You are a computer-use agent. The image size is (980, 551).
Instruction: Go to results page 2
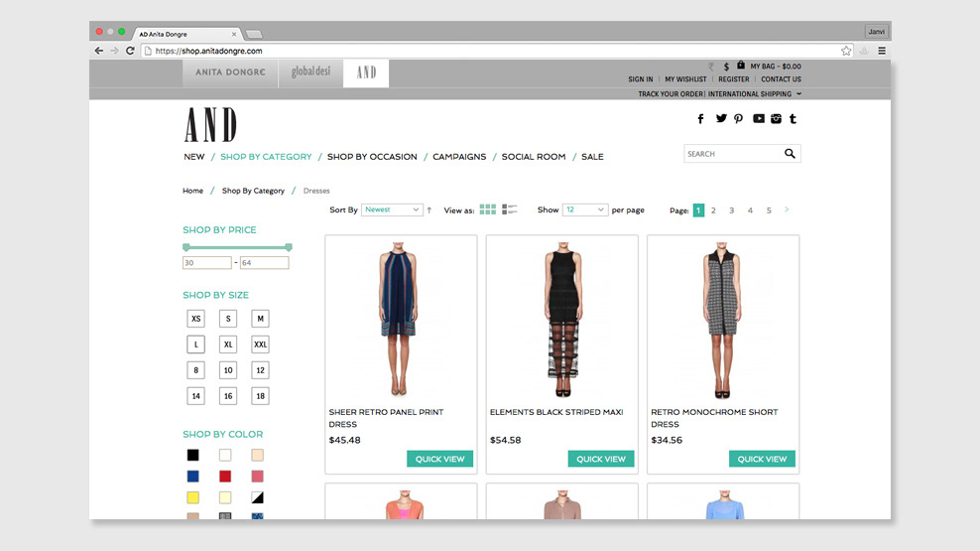pos(713,210)
